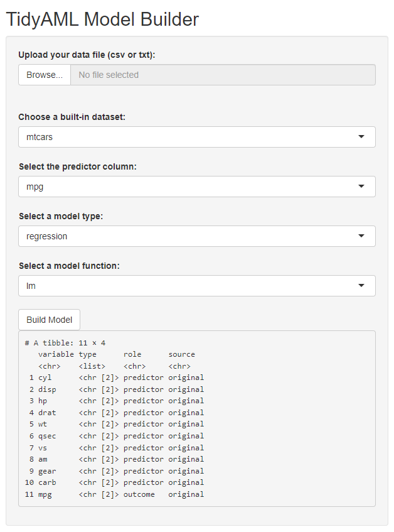Click the 'Choose a built-in dataset' label
Screen dimensions: 394x532
click(72, 117)
